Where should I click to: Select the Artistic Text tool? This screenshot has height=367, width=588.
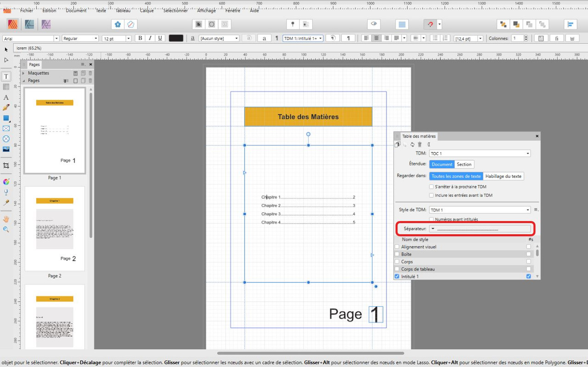(x=6, y=97)
